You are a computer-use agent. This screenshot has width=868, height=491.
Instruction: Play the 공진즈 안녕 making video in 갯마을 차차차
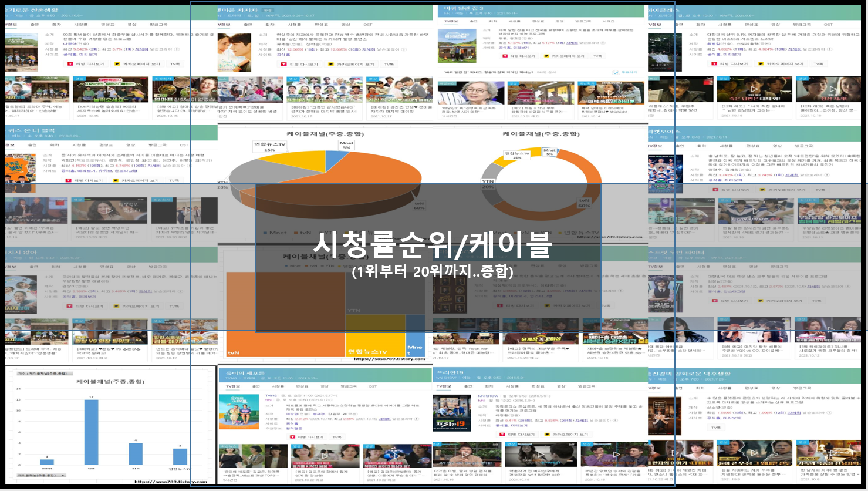(x=400, y=89)
